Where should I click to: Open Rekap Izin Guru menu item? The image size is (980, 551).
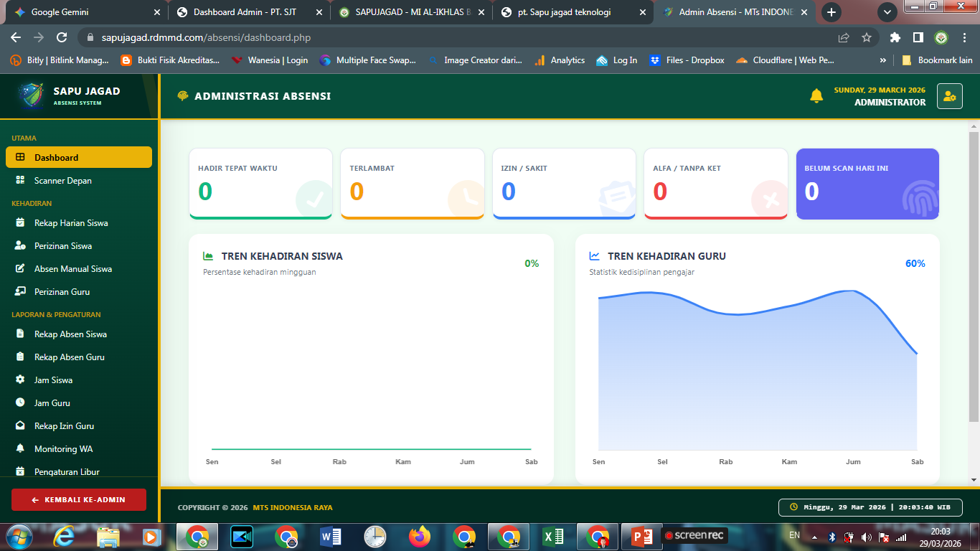pyautogui.click(x=79, y=425)
